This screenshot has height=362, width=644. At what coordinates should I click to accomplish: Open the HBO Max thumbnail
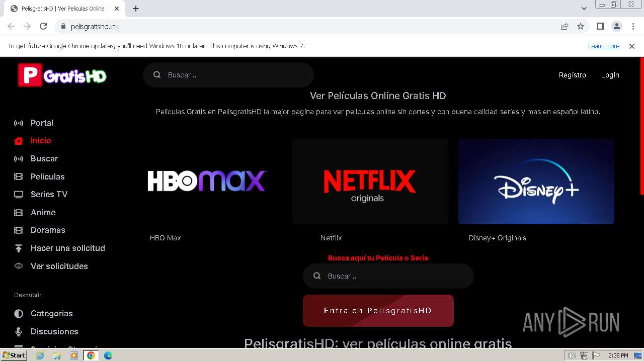(207, 182)
